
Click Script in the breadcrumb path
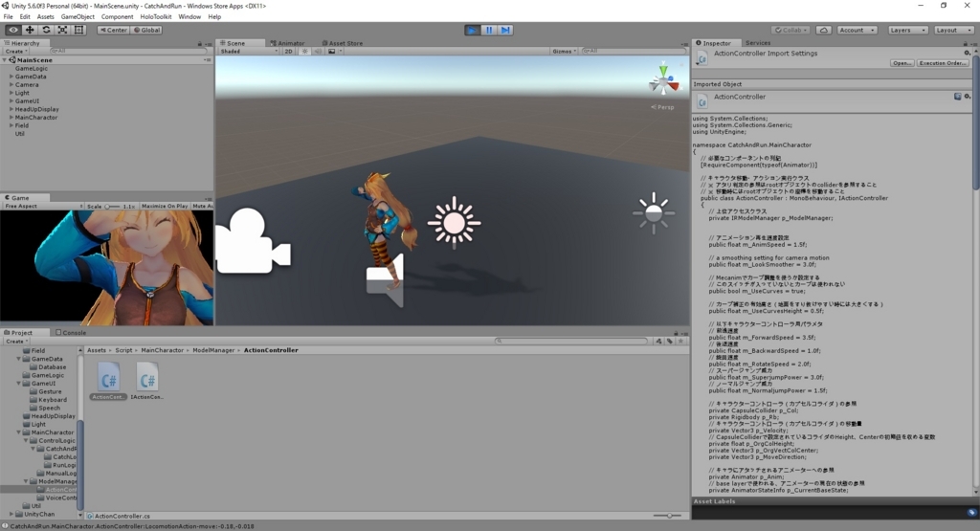click(x=123, y=350)
